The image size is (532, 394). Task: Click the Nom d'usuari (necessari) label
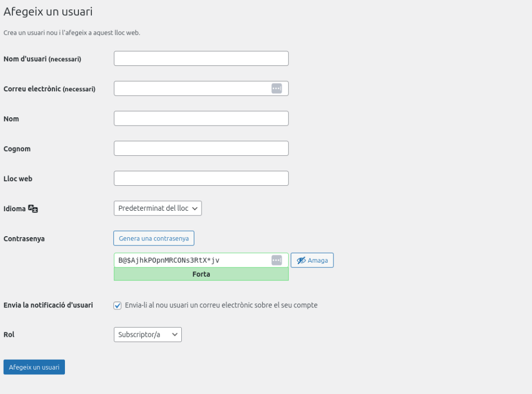[x=42, y=59]
